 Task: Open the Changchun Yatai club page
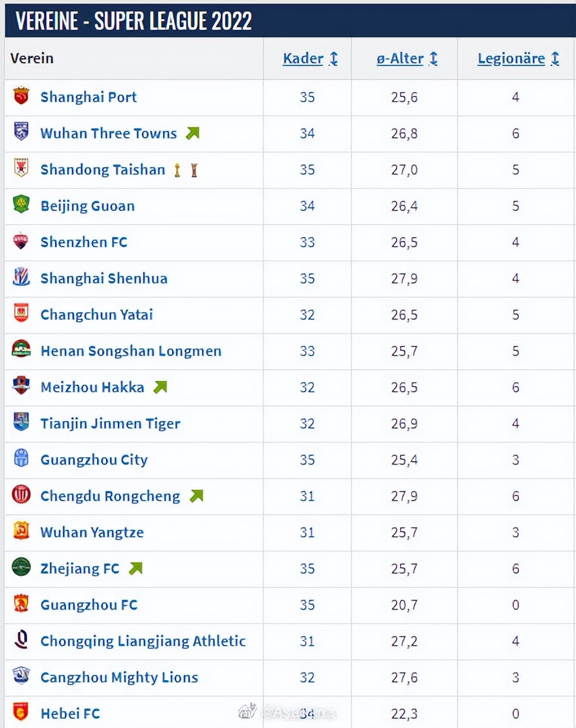point(96,315)
